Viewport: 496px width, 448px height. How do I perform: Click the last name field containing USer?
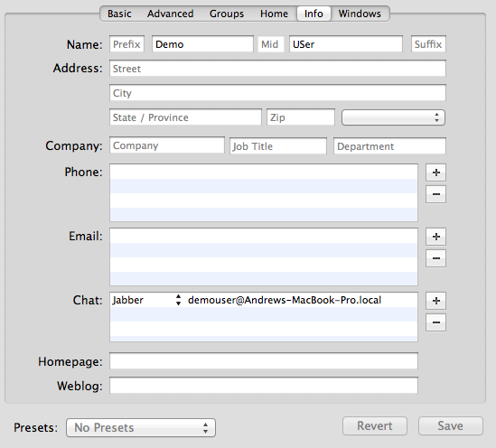point(346,44)
